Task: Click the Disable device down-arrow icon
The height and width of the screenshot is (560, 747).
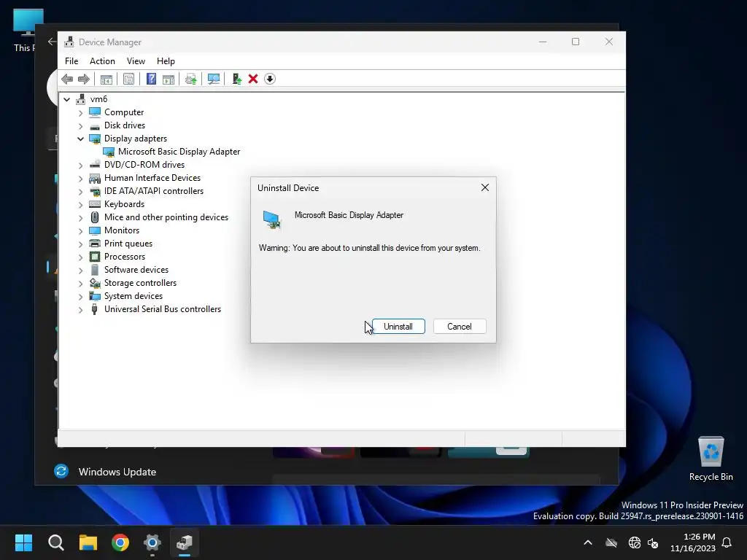Action: pos(270,79)
